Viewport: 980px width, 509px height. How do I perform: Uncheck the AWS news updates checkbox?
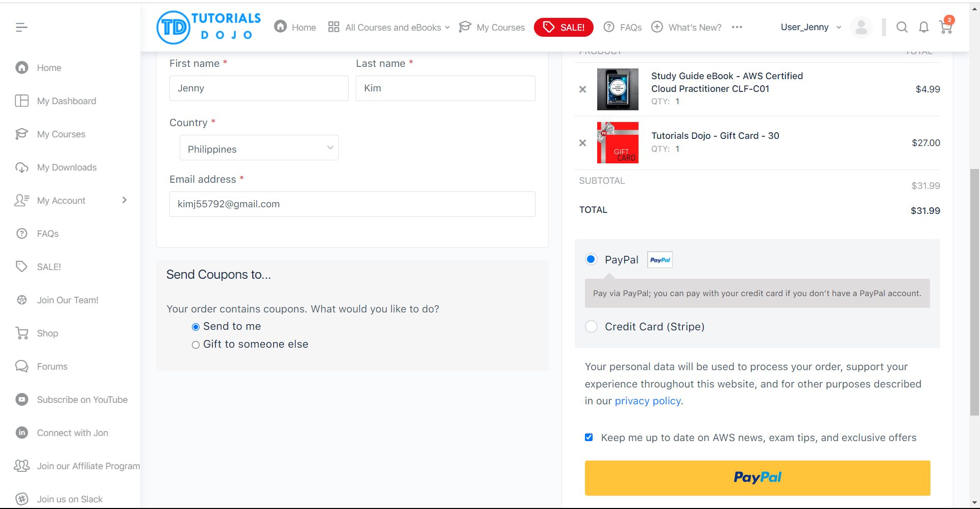[x=589, y=438]
